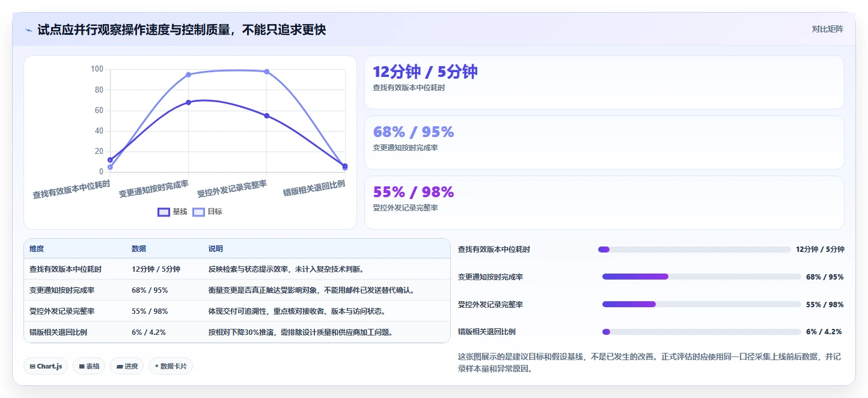This screenshot has height=398, width=868.
Task: Click description starting 衡量变更是否真正触达
Action: tap(311, 290)
